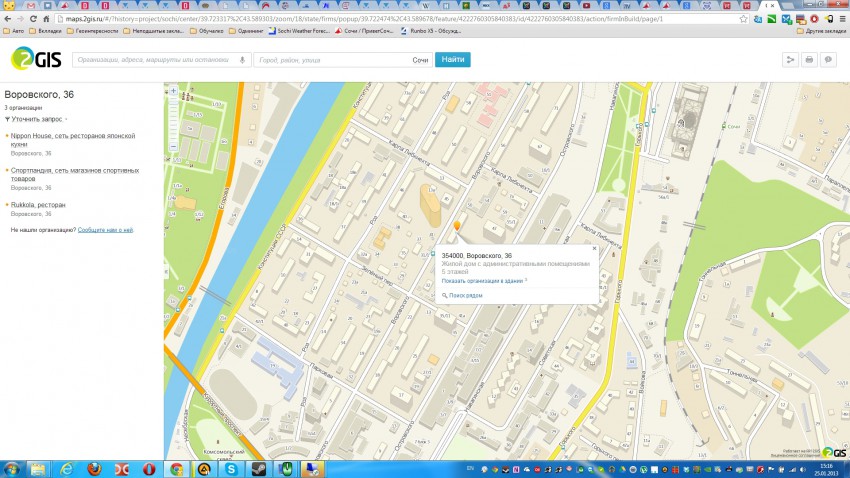Click the microphone voice search icon
850x478 pixels.
(x=242, y=60)
